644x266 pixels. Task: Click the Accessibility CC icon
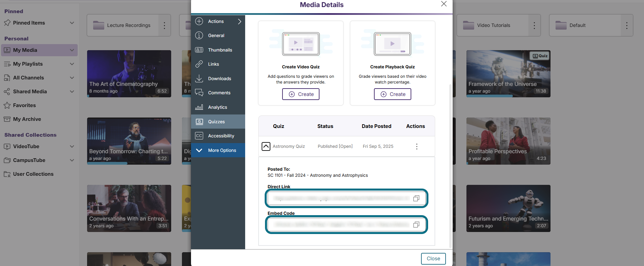[199, 136]
